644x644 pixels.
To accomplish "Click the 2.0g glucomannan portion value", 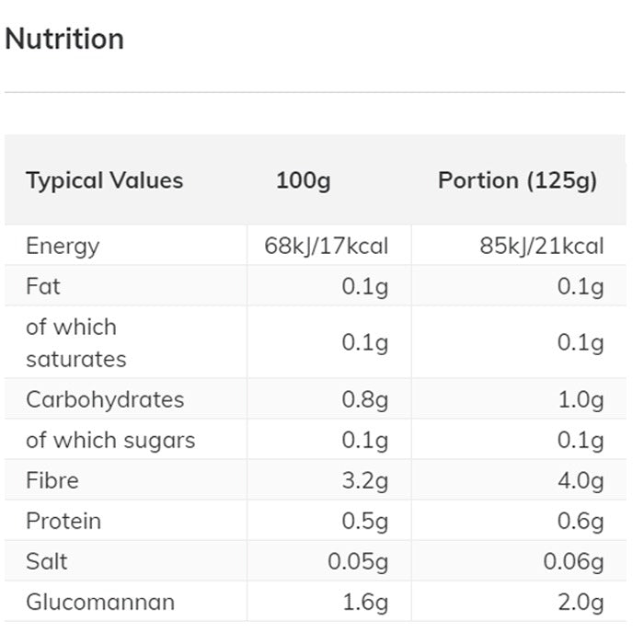I will click(x=581, y=603).
